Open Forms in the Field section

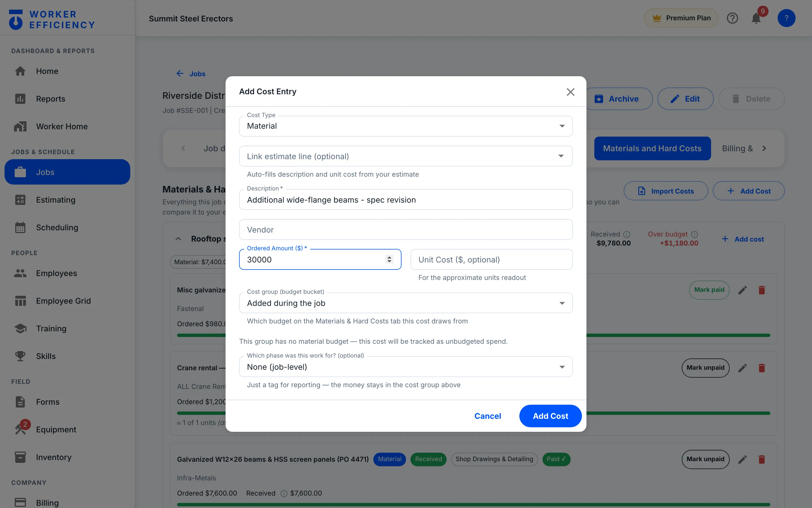point(67,402)
